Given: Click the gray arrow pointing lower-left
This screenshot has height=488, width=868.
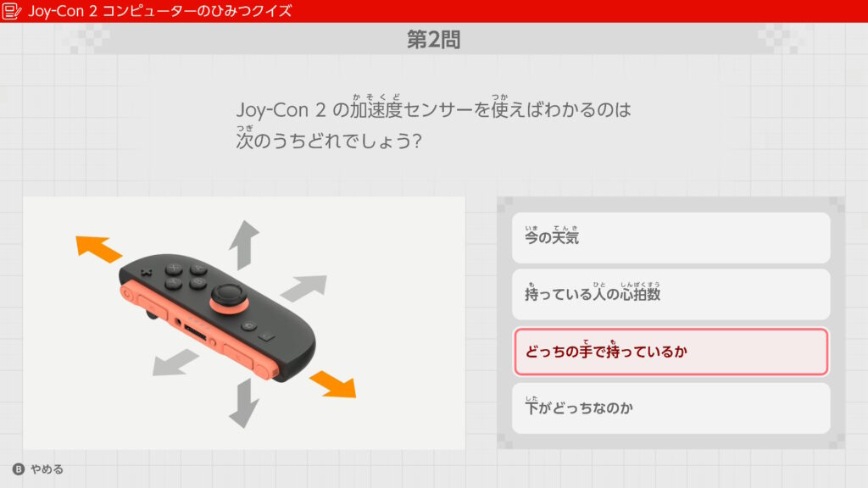Looking at the screenshot, I should point(175,363).
